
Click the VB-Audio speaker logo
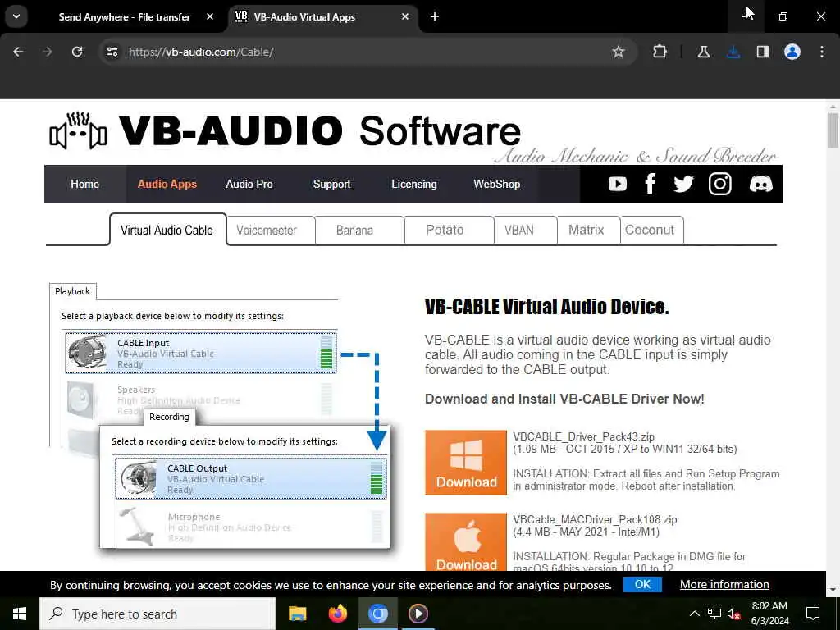(78, 130)
